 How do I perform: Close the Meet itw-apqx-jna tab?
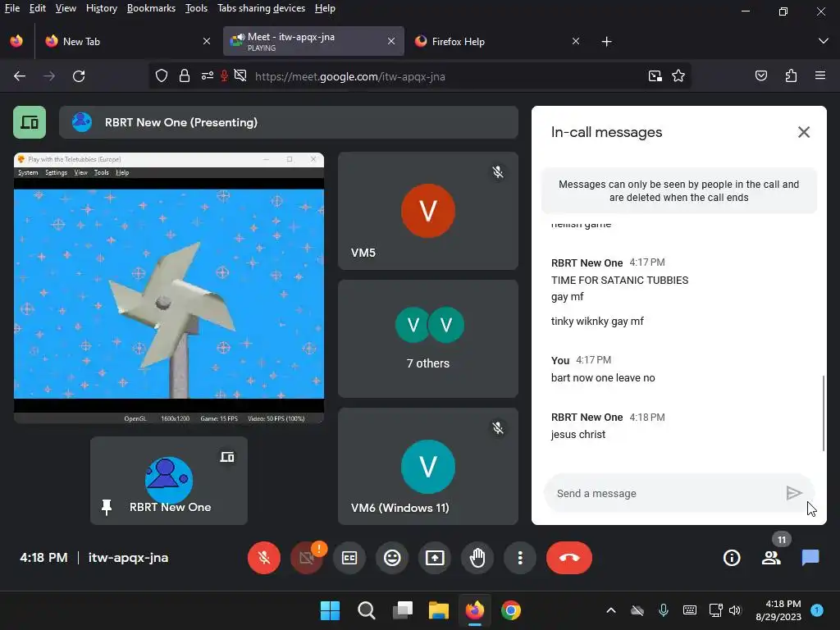(x=391, y=41)
